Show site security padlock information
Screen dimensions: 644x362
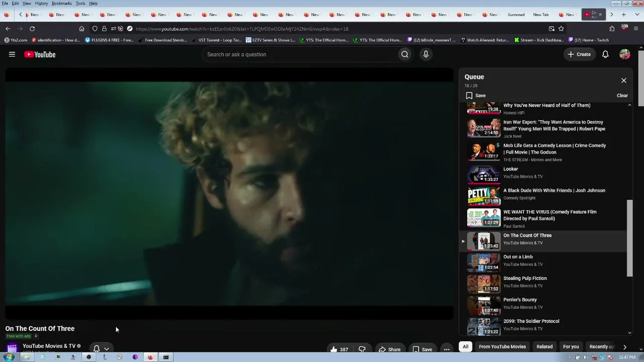(104, 29)
